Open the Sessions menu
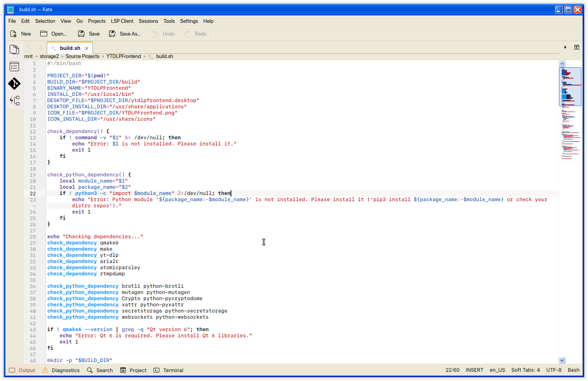This screenshot has width=588, height=381. tap(148, 21)
